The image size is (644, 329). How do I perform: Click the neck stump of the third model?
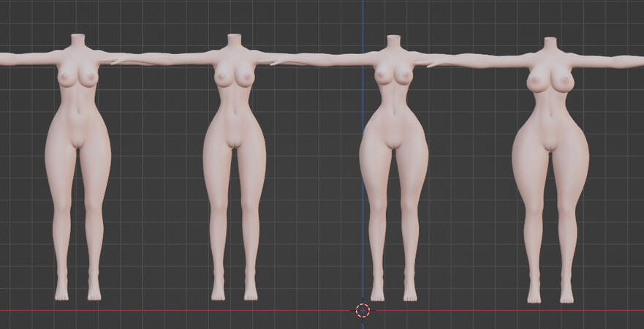[393, 42]
